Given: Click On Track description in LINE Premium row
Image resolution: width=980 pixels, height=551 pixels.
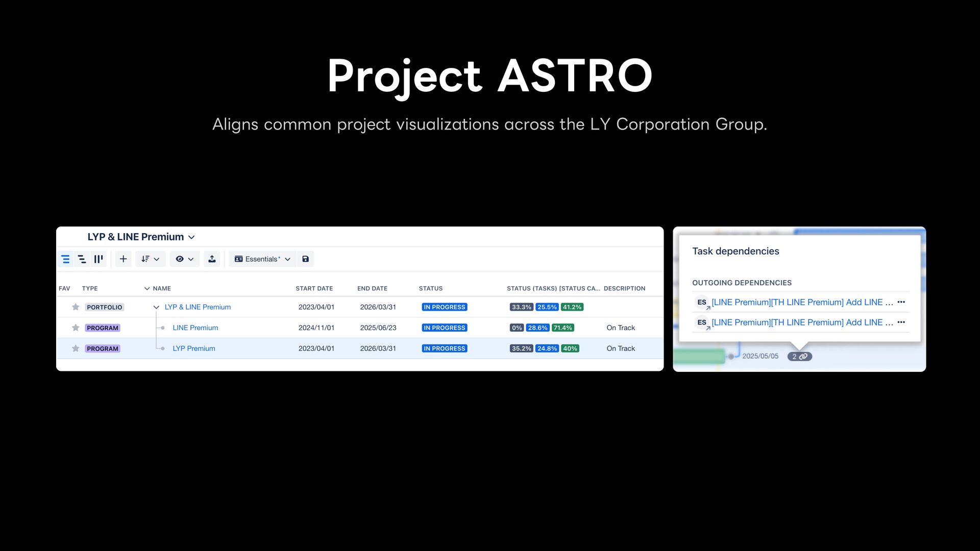Looking at the screenshot, I should (x=621, y=328).
